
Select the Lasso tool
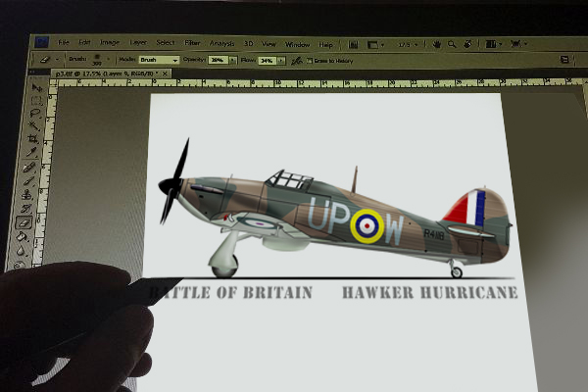pyautogui.click(x=36, y=113)
